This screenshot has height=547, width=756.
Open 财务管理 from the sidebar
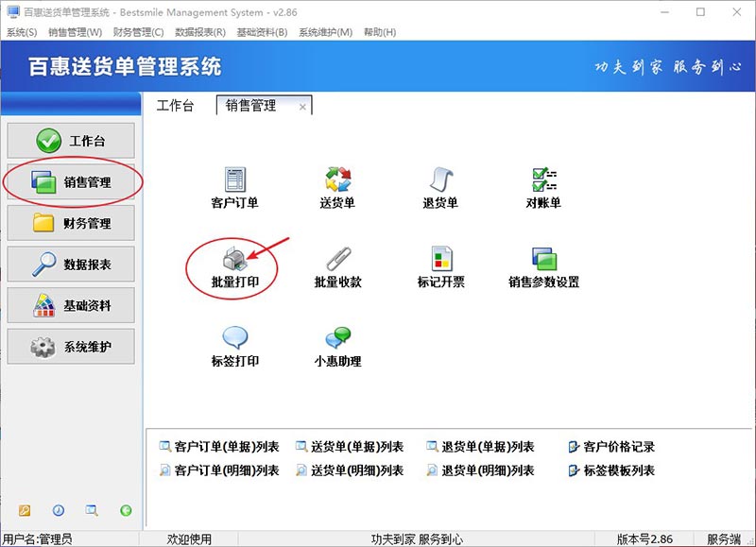(71, 223)
